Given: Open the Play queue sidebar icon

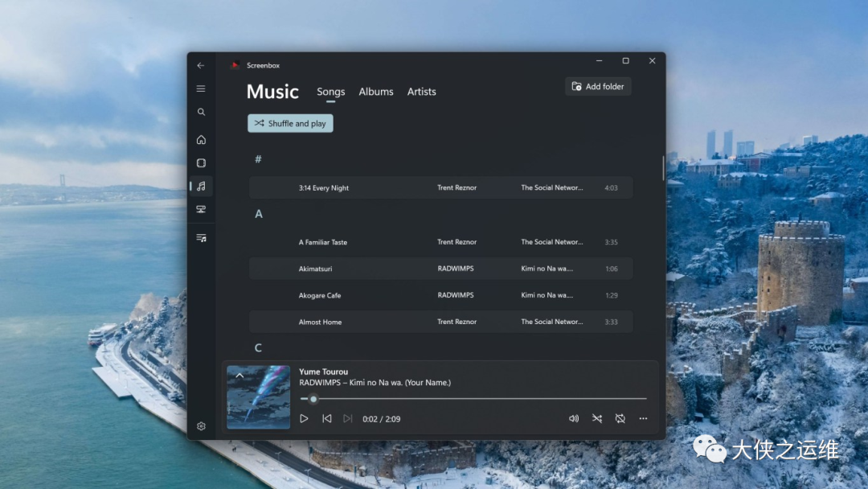Looking at the screenshot, I should tap(201, 238).
